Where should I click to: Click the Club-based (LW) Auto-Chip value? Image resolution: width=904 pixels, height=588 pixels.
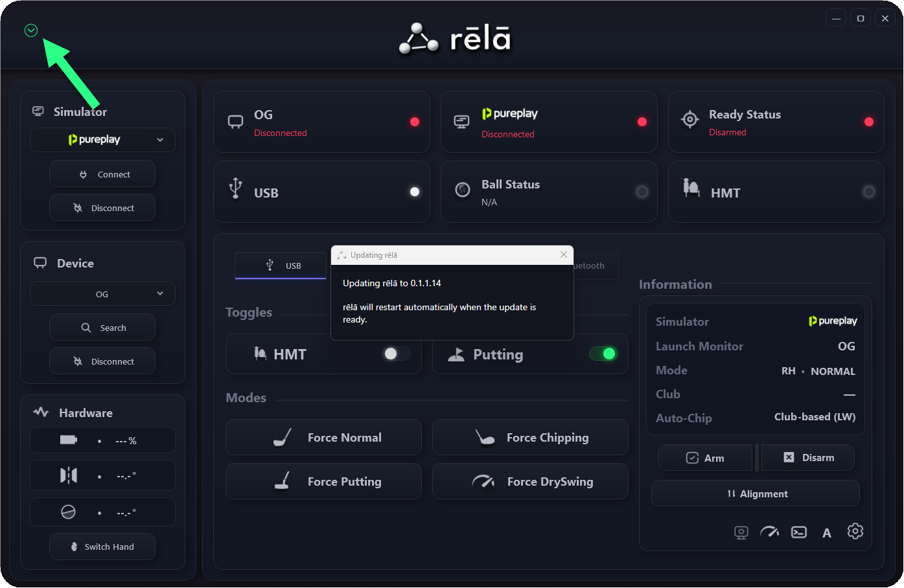[815, 417]
